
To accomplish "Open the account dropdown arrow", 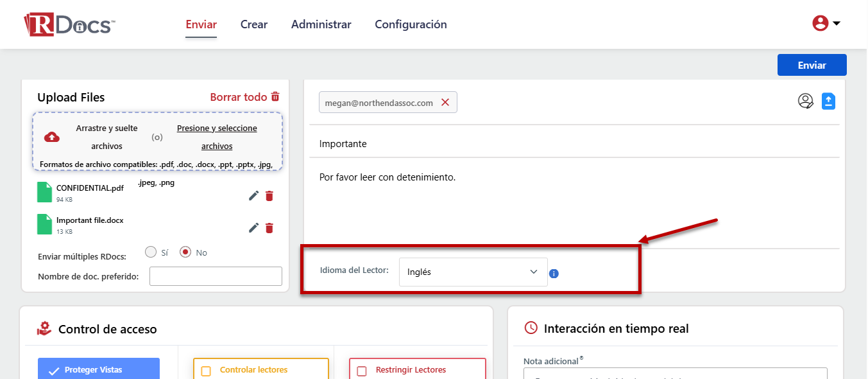I will (x=837, y=24).
